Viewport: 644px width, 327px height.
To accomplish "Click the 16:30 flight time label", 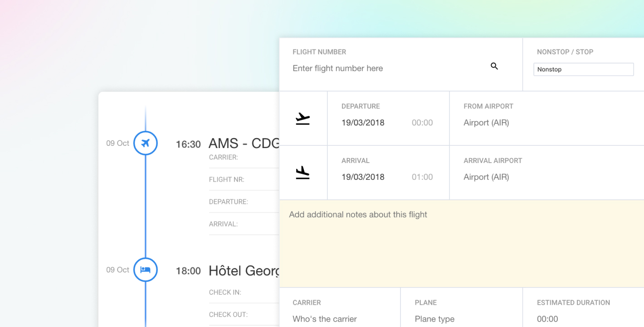I will pyautogui.click(x=188, y=144).
